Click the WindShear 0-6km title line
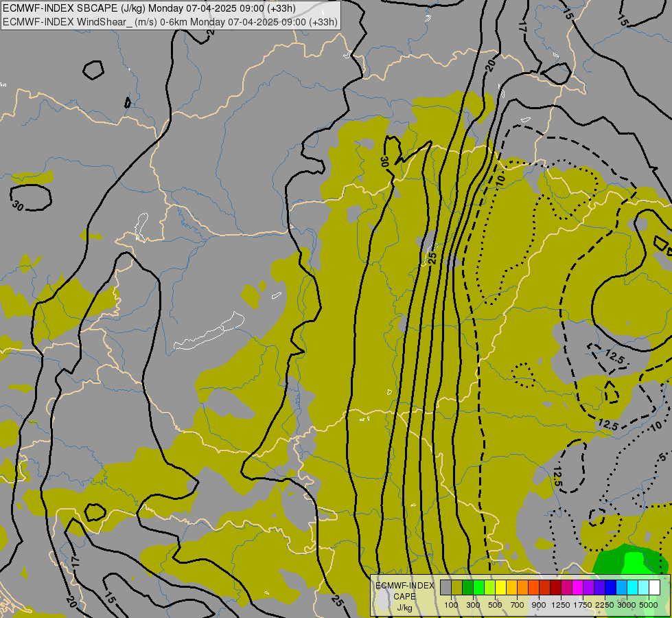 click(170, 21)
